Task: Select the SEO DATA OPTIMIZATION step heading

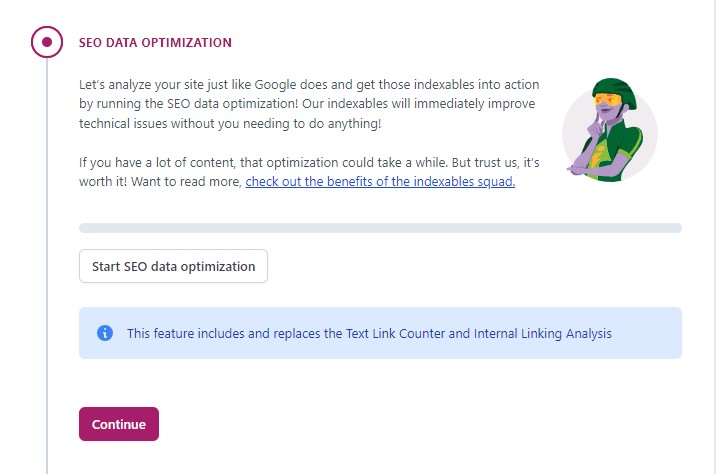Action: 155,42
